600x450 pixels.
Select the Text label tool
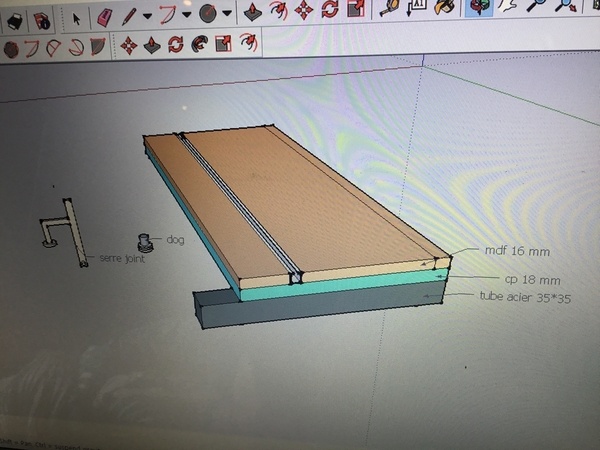click(418, 9)
